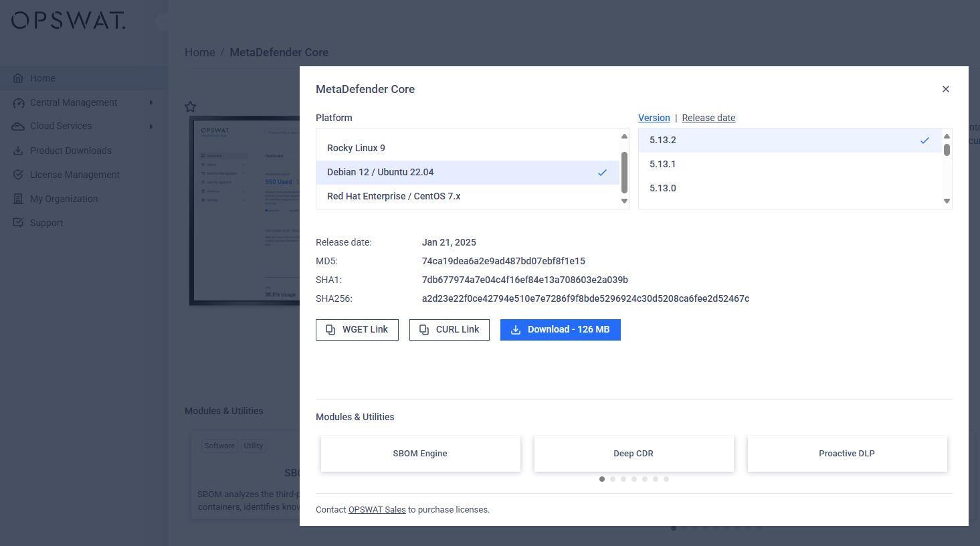Click the SHA256 hash value
Image resolution: width=980 pixels, height=546 pixels.
pyautogui.click(x=585, y=298)
